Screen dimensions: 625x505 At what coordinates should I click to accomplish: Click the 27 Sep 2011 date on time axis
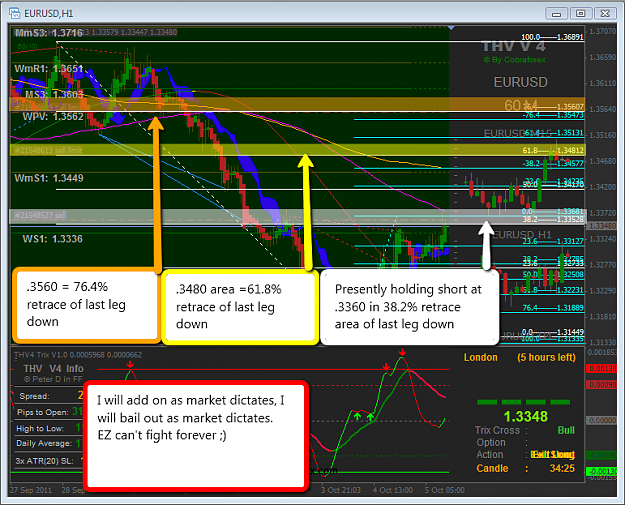31,490
